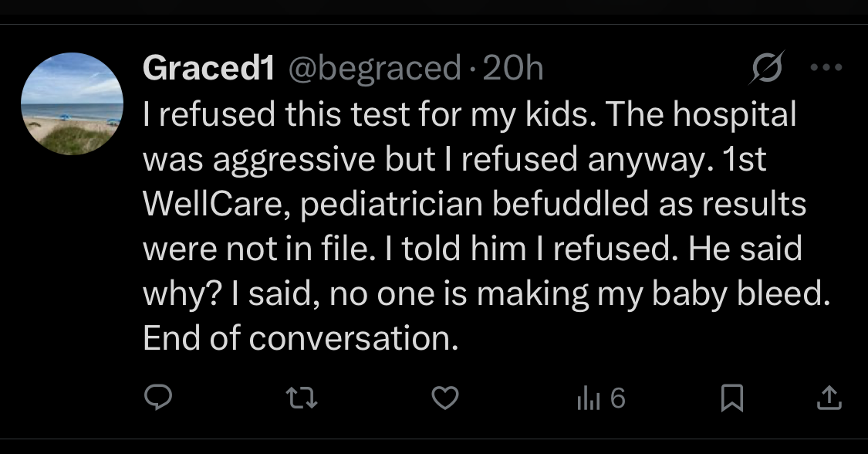868x454 pixels.
Task: Open the beach profile picture
Action: pyautogui.click(x=72, y=103)
